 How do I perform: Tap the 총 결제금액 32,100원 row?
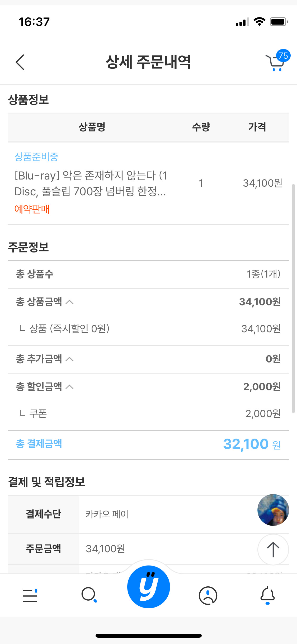[x=148, y=444]
